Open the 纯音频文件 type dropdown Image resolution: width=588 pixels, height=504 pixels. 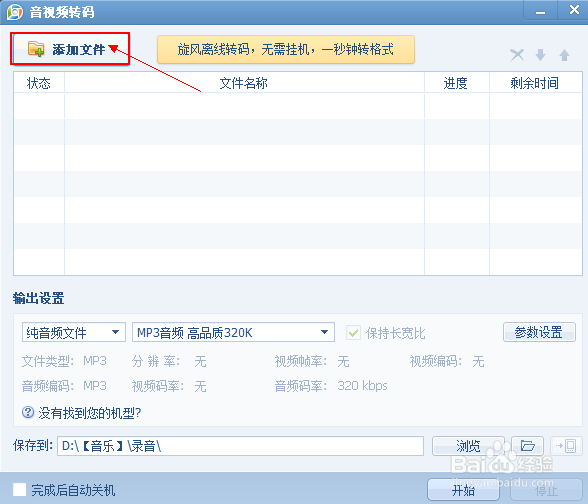point(74,332)
